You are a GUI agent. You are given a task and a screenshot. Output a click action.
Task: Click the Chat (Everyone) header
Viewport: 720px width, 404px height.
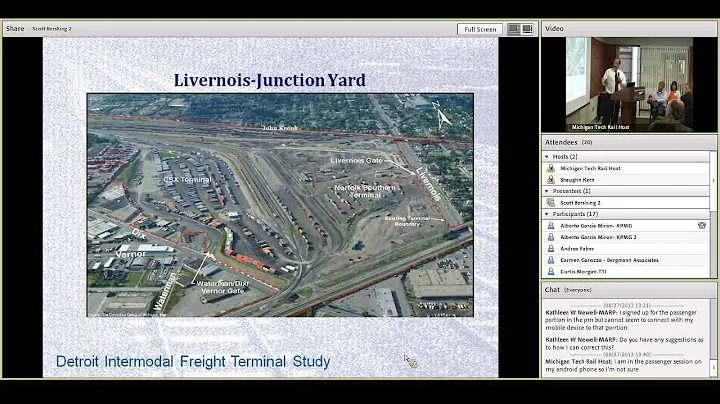click(x=629, y=290)
